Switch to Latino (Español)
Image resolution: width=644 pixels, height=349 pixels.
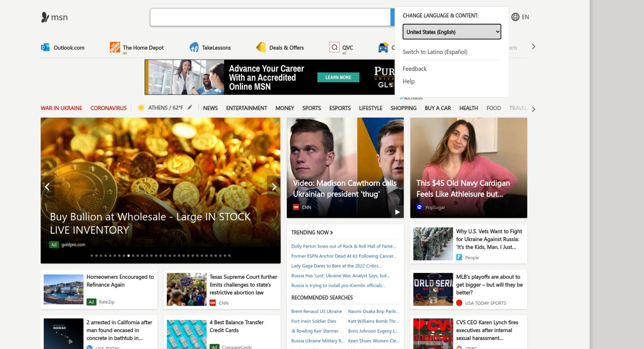[x=435, y=52]
